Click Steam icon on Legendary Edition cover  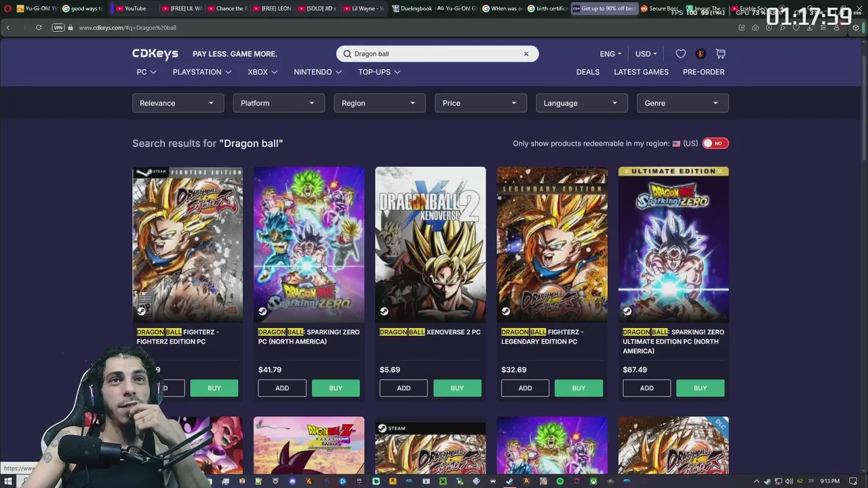[x=505, y=311]
